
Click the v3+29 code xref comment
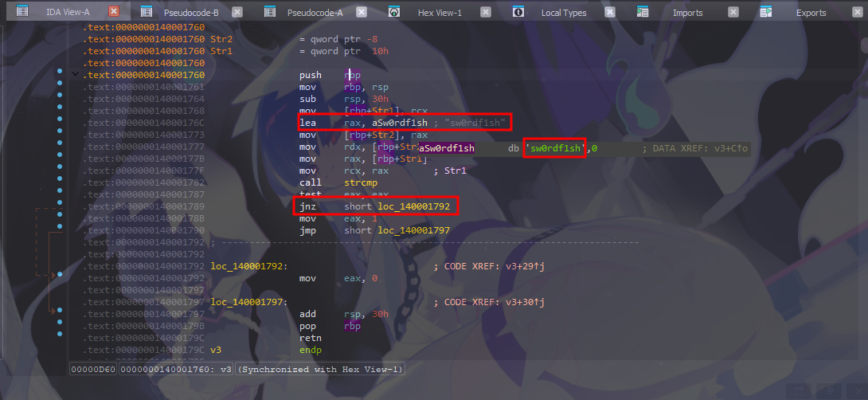click(x=489, y=266)
